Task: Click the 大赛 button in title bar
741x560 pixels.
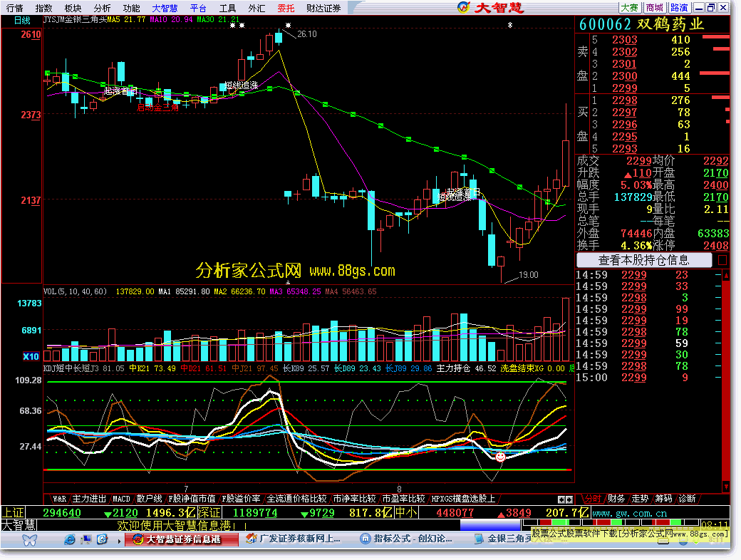Action: (x=629, y=8)
